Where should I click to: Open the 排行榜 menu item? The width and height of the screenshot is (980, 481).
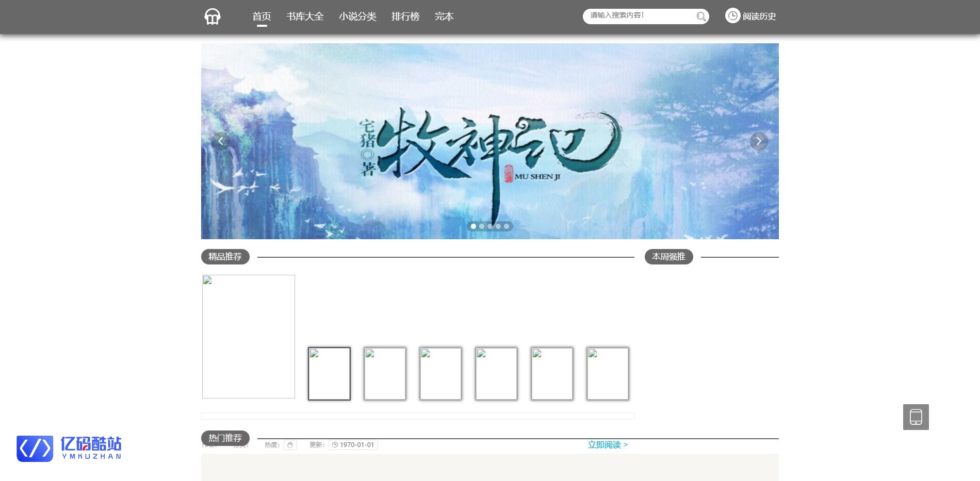(x=405, y=16)
